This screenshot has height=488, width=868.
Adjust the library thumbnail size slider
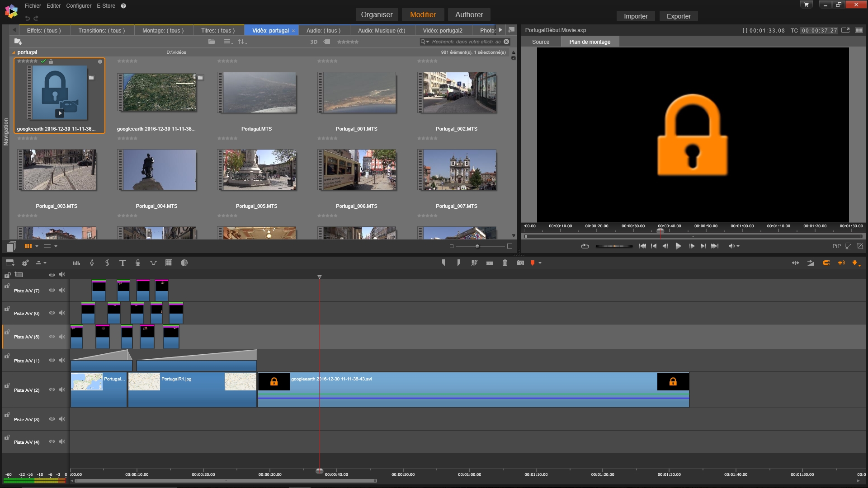click(x=477, y=246)
